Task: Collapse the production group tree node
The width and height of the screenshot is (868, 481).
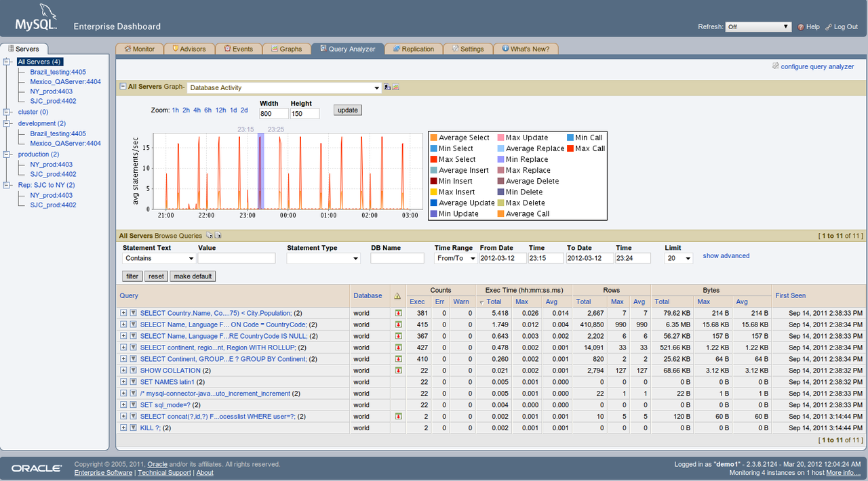Action: (x=7, y=154)
